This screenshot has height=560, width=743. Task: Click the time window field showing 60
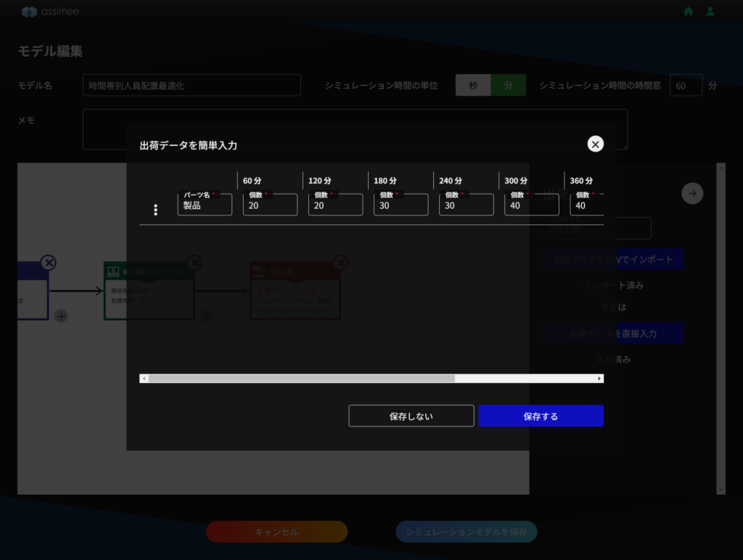coord(686,86)
